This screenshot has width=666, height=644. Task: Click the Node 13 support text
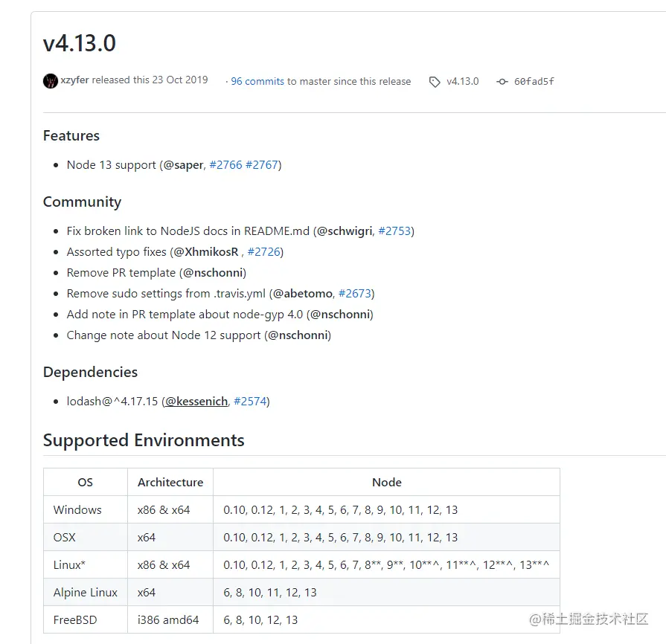coord(112,164)
